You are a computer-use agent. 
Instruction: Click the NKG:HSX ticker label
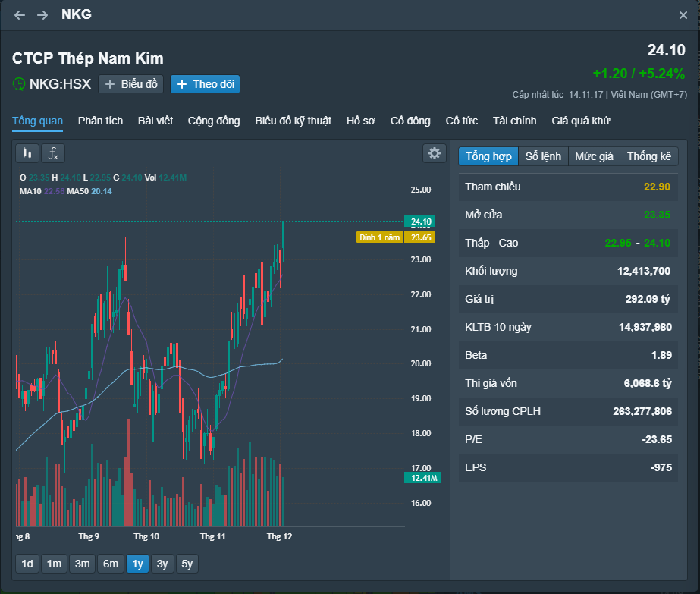(60, 84)
